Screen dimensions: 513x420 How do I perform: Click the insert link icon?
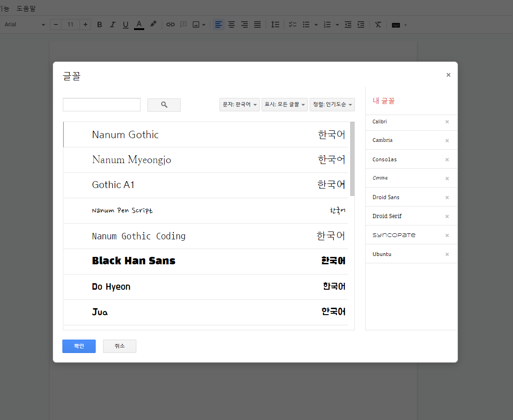coord(171,24)
